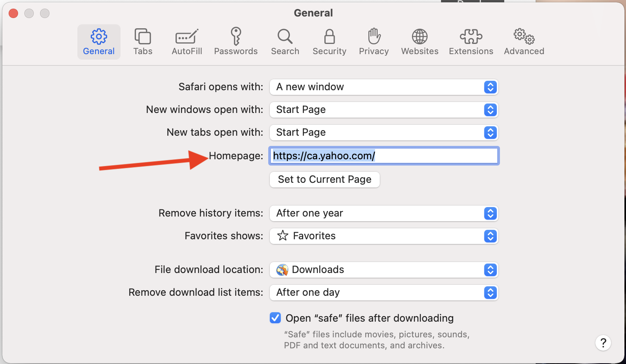Select the Extensions tab label
This screenshot has height=364, width=626.
coord(471,51)
